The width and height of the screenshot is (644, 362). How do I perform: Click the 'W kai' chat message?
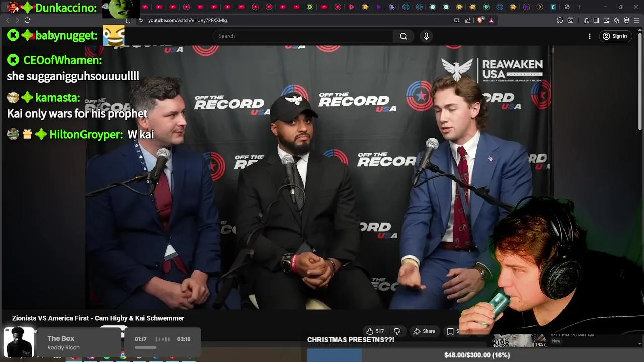[141, 134]
